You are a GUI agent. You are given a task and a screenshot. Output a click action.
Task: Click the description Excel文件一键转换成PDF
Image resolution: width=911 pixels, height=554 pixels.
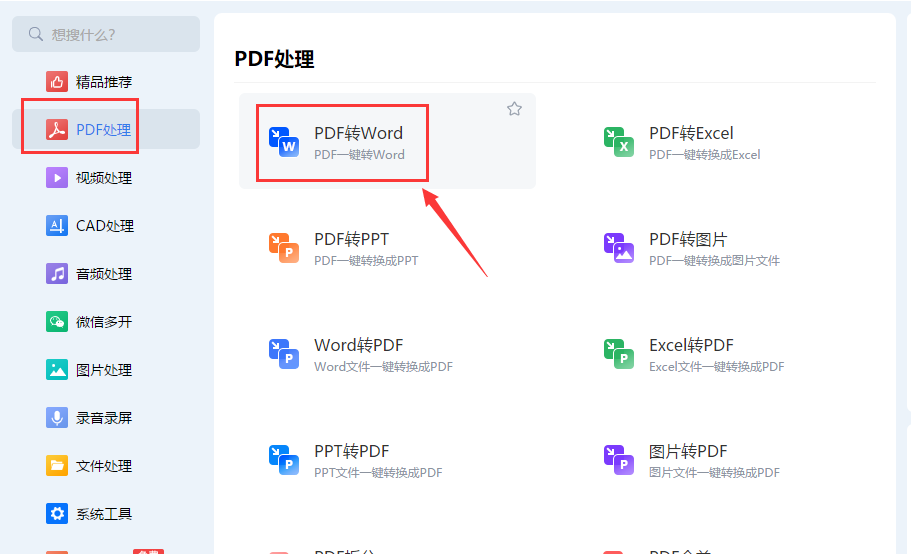[x=716, y=367]
